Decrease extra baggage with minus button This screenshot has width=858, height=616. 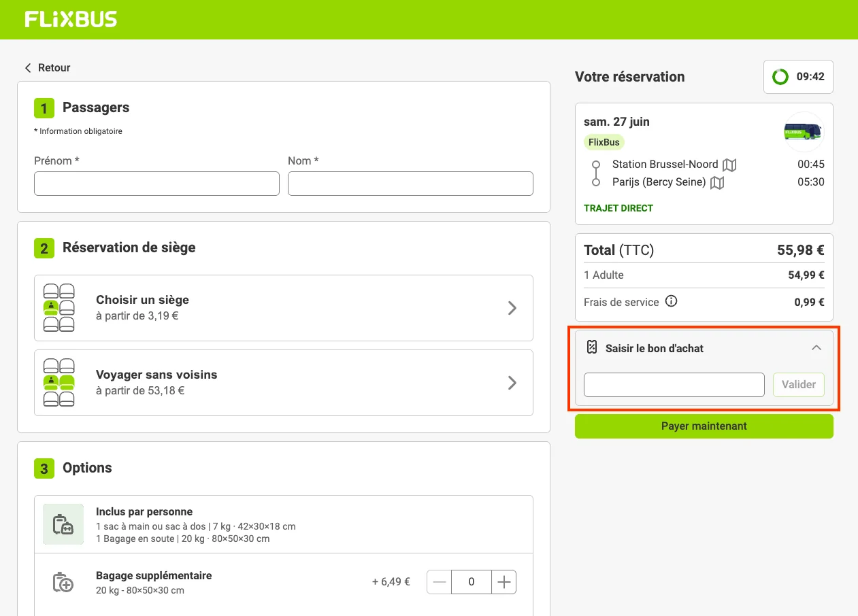coord(440,582)
